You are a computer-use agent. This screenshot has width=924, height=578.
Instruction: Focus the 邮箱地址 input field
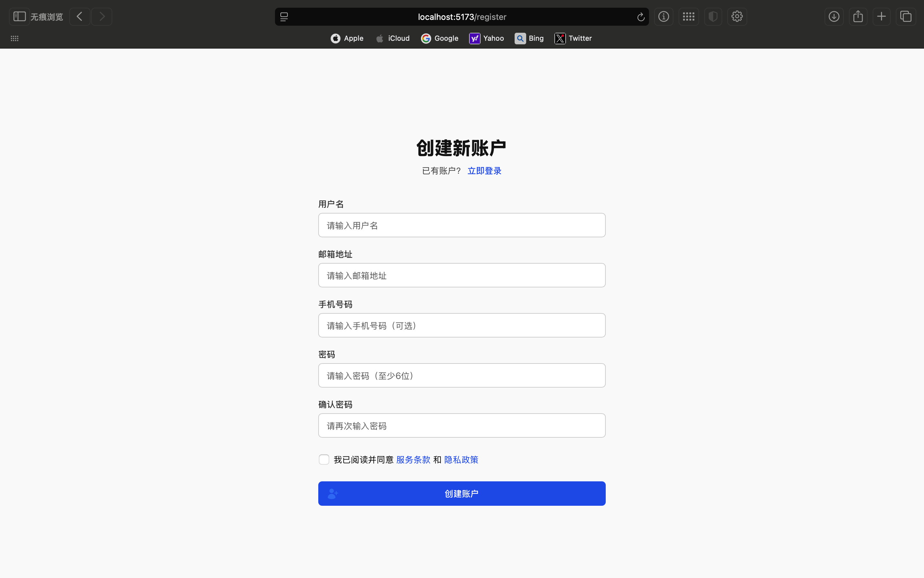click(x=462, y=275)
